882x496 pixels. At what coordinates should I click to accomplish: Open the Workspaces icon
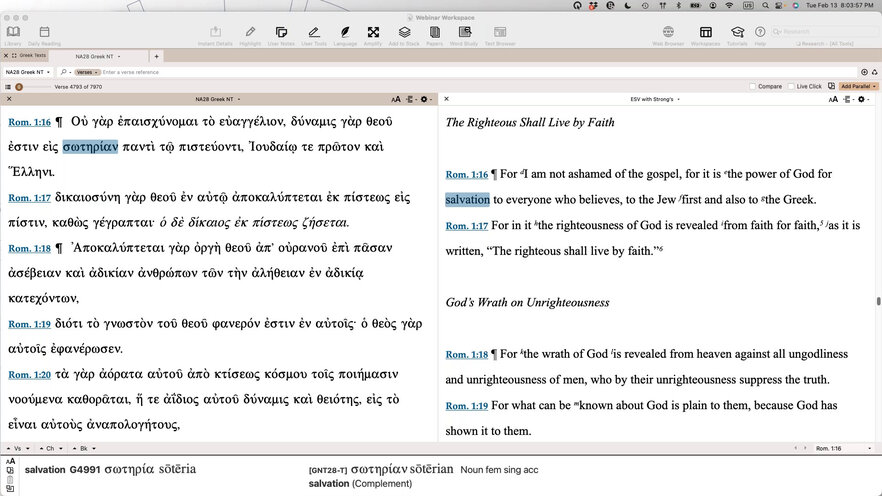(705, 33)
